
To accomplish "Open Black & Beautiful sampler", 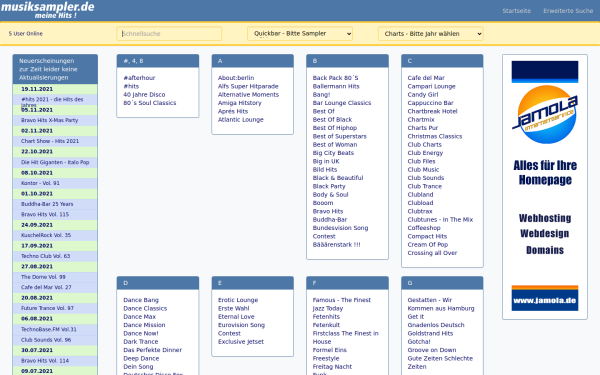I will coord(338,178).
